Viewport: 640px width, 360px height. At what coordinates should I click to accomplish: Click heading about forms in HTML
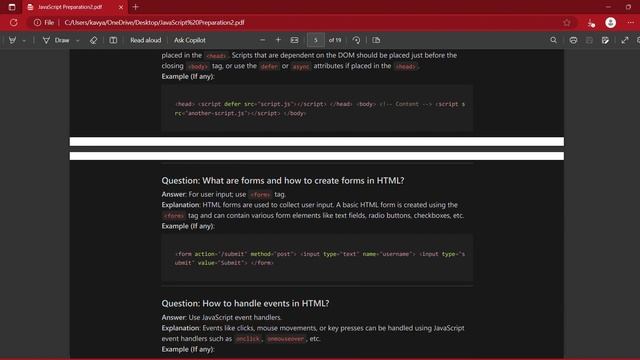[283, 180]
